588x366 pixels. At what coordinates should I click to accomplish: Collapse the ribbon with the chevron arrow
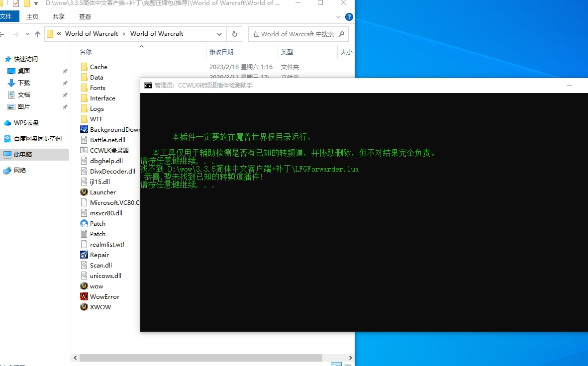(x=338, y=16)
